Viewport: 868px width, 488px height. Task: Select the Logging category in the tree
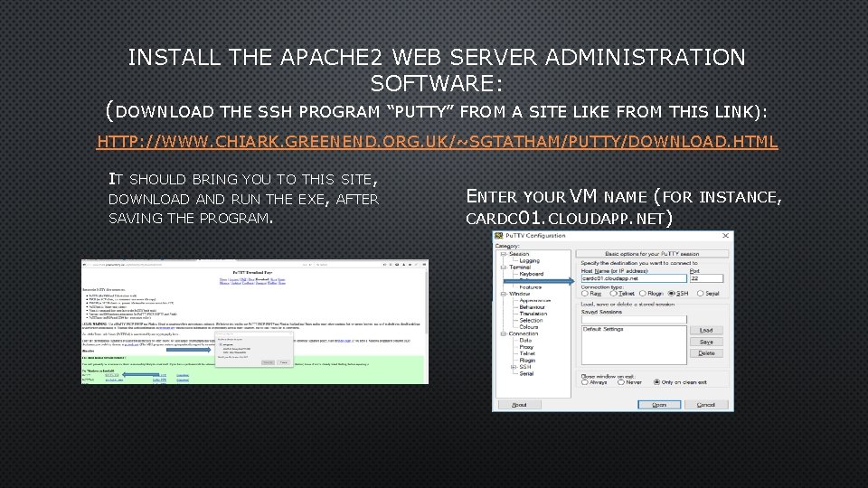pyautogui.click(x=529, y=260)
